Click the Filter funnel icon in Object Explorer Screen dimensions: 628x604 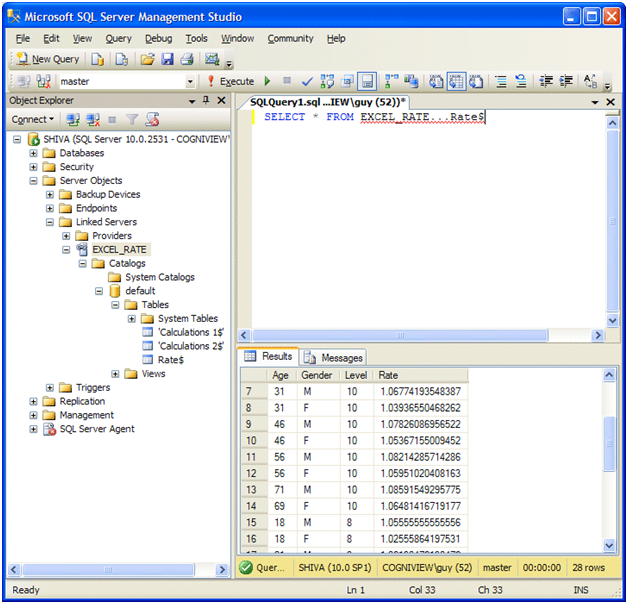click(x=132, y=119)
